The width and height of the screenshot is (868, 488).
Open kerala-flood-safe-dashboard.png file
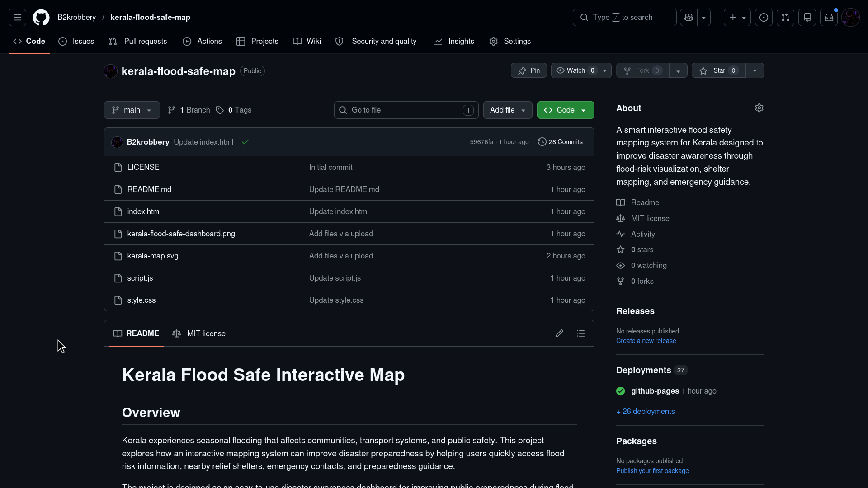(x=181, y=234)
